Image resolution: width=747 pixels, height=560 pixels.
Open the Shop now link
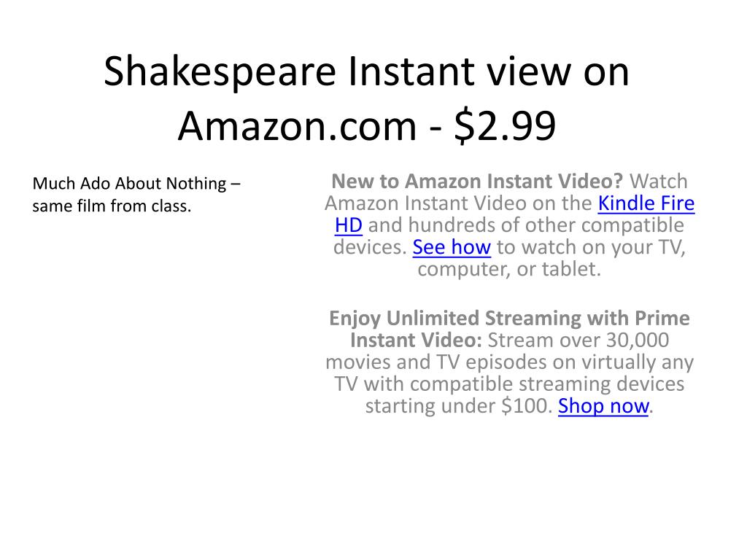(x=603, y=405)
